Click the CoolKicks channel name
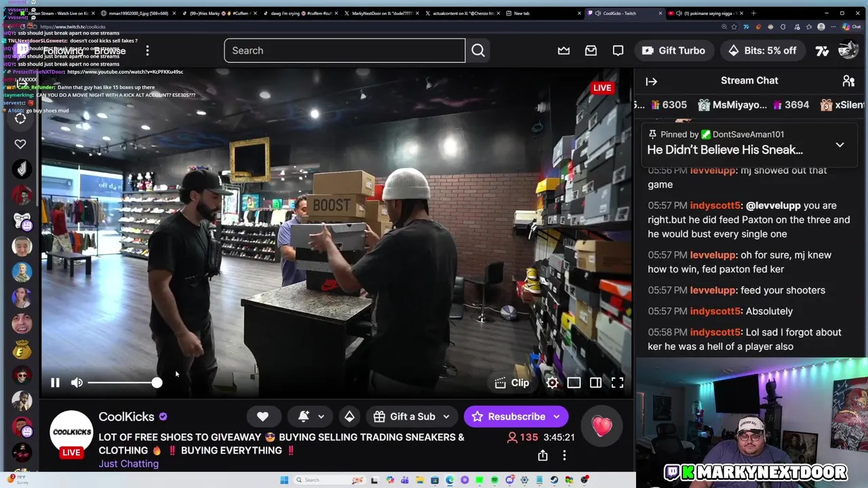 point(126,417)
